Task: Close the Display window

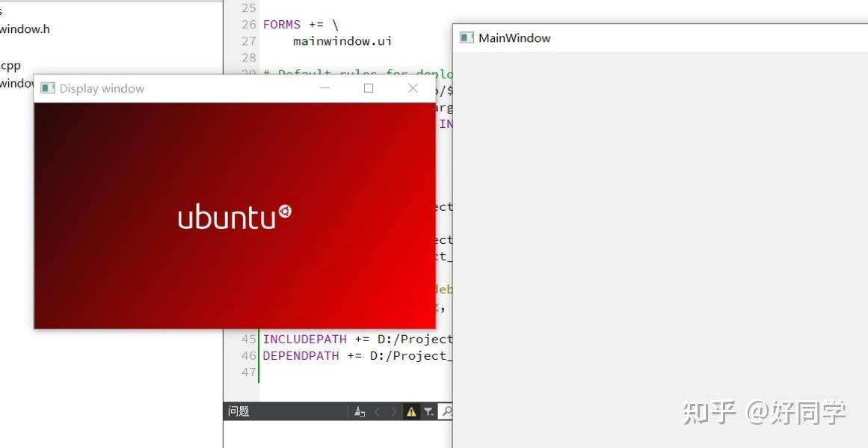Action: 413,88
